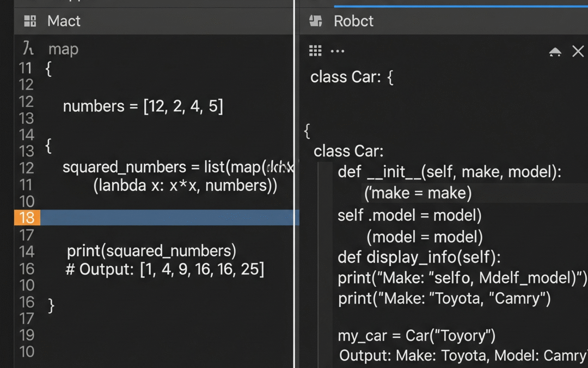Click the # Output comment line
This screenshot has width=588, height=368.
pyautogui.click(x=164, y=269)
